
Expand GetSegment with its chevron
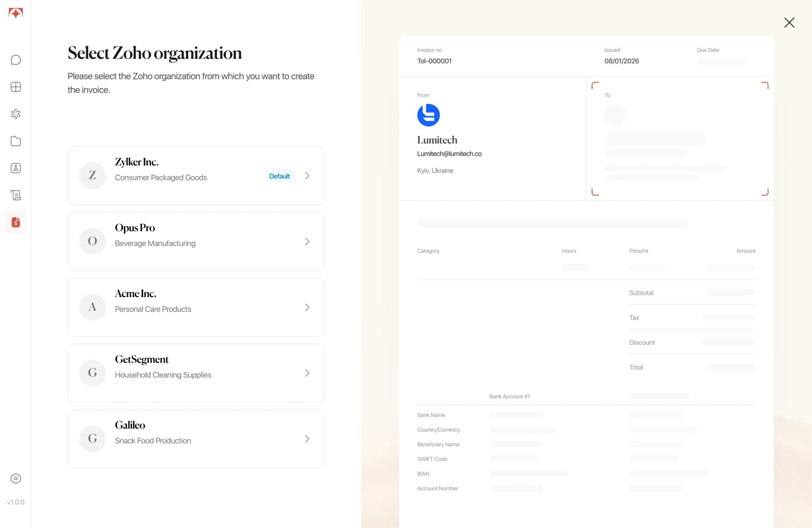pos(307,373)
